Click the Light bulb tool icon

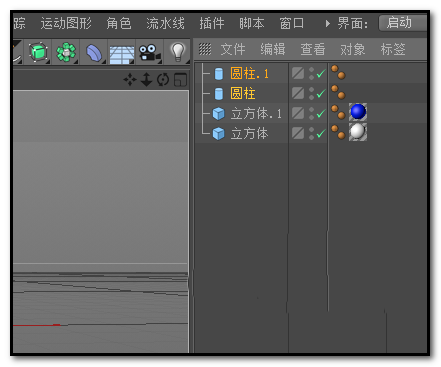(x=178, y=52)
